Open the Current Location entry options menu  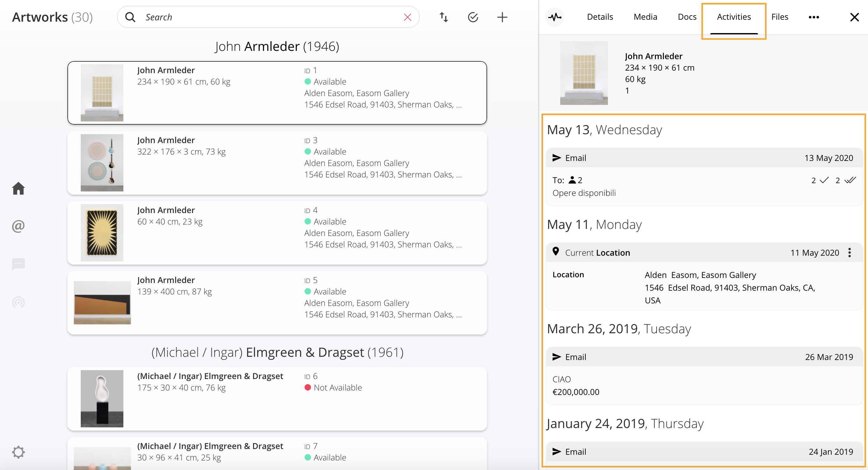click(x=850, y=252)
